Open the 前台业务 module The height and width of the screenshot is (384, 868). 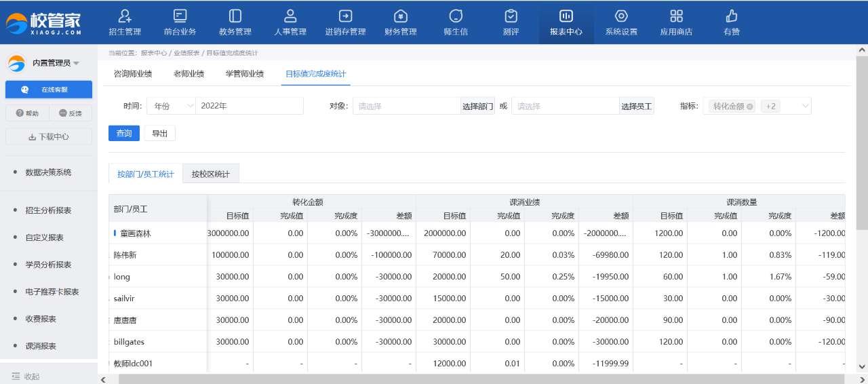coord(180,22)
